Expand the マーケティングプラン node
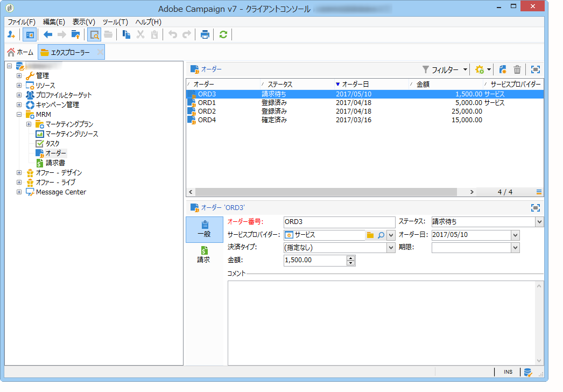 (x=29, y=124)
